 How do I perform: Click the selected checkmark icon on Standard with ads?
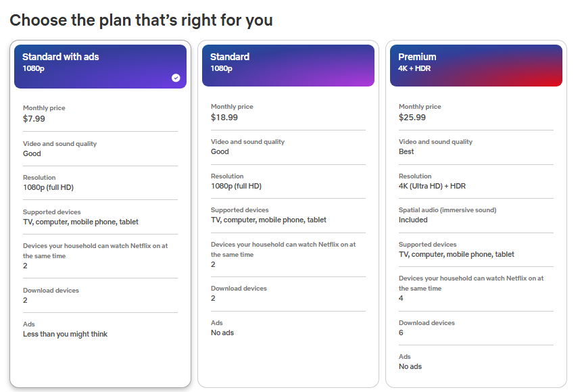[176, 78]
